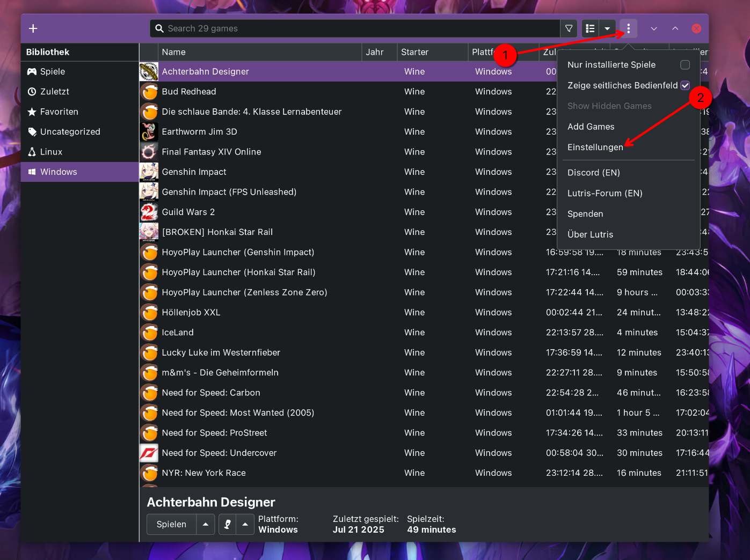Open Einstellungen from the menu
This screenshot has width=750, height=560.
click(628, 147)
